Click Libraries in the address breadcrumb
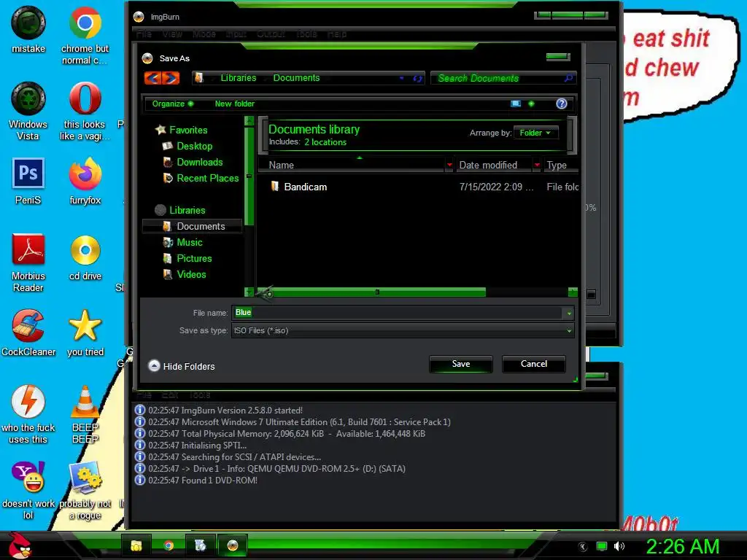 [239, 77]
